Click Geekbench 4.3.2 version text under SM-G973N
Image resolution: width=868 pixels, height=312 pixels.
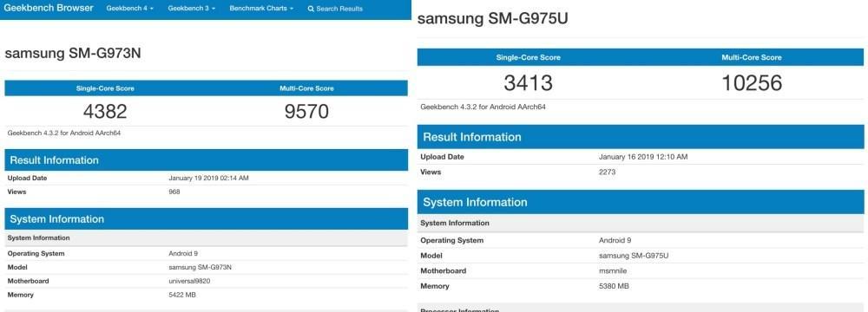coord(64,133)
